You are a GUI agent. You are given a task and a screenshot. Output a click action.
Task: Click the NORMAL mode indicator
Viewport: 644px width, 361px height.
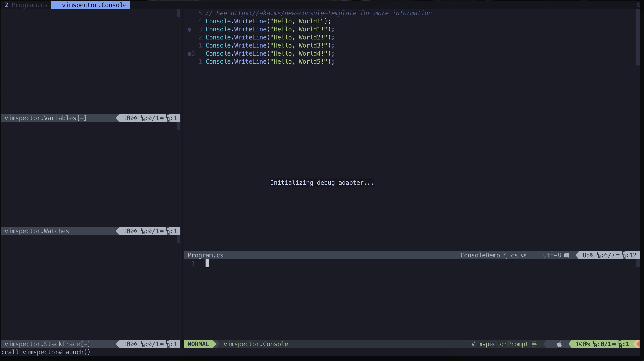coord(199,344)
